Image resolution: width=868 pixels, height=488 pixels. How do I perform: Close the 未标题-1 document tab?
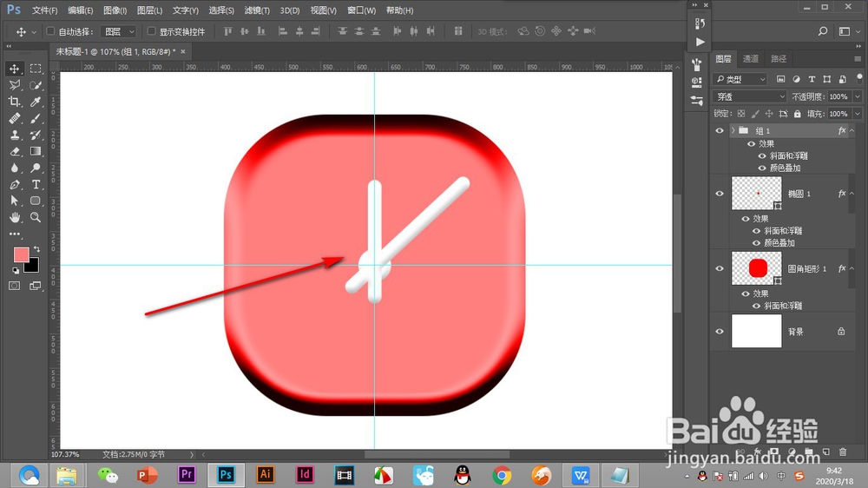point(182,51)
